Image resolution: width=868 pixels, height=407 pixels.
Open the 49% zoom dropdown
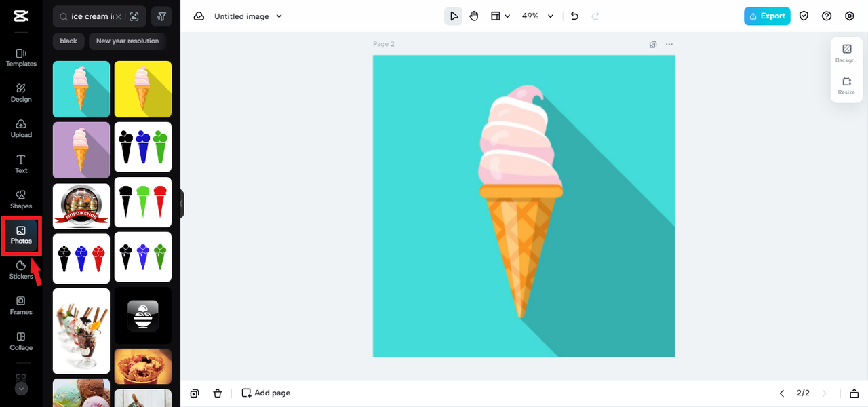538,16
